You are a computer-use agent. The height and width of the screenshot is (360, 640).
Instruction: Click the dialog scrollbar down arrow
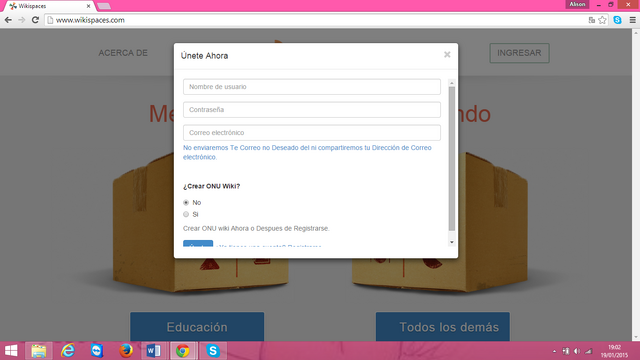452,242
